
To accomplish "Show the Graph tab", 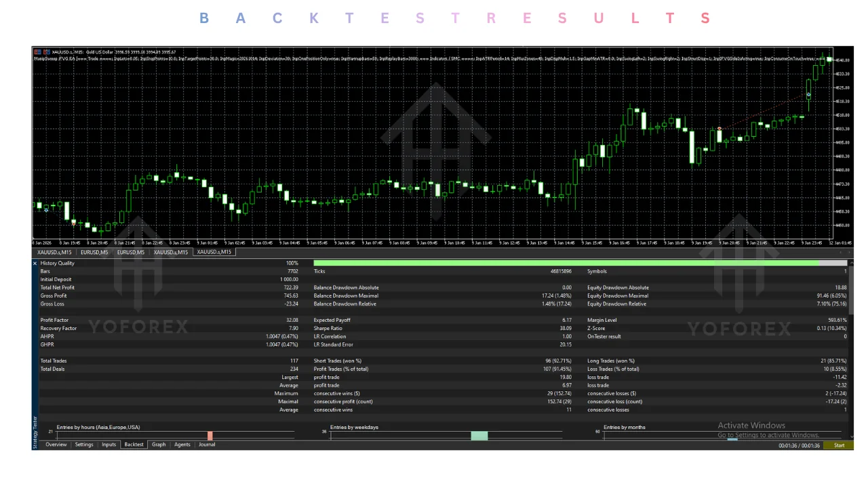I will (x=159, y=445).
